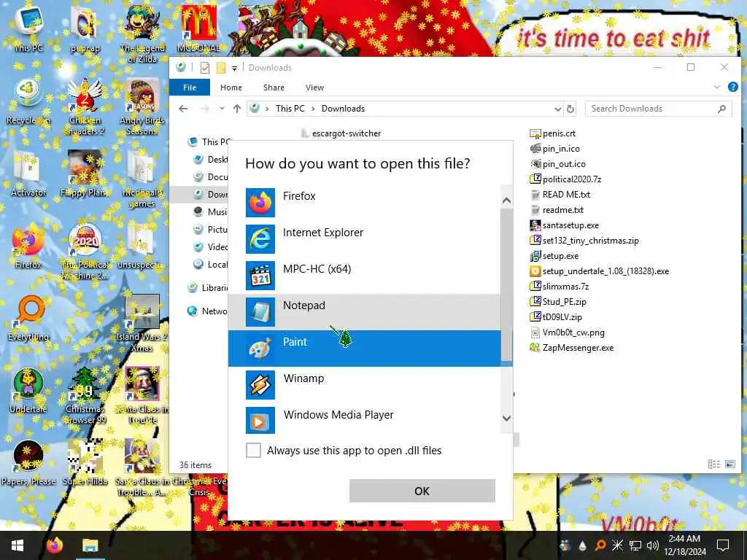Select pin_in.ico file
The width and height of the screenshot is (747, 560).
pos(555,149)
